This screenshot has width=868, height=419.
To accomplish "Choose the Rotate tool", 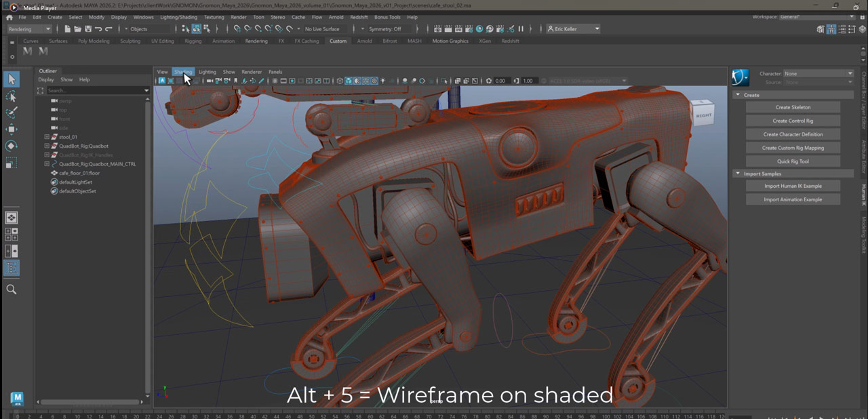I will pyautogui.click(x=12, y=146).
